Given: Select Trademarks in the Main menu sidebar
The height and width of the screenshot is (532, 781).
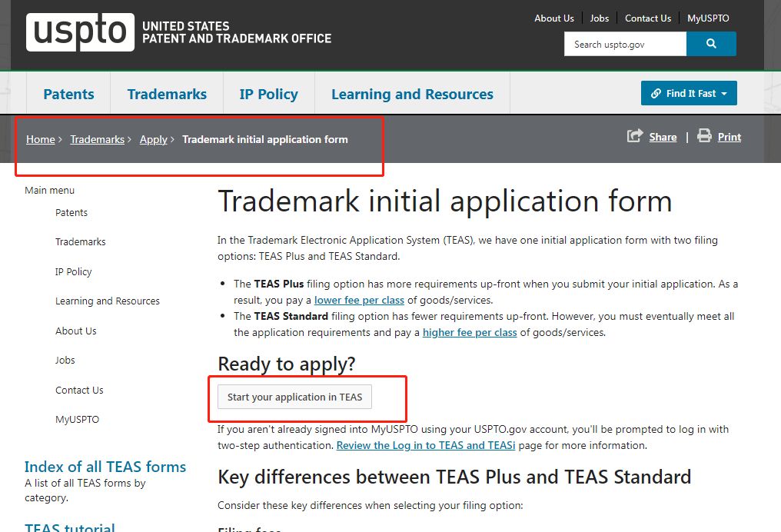Looking at the screenshot, I should (x=81, y=242).
